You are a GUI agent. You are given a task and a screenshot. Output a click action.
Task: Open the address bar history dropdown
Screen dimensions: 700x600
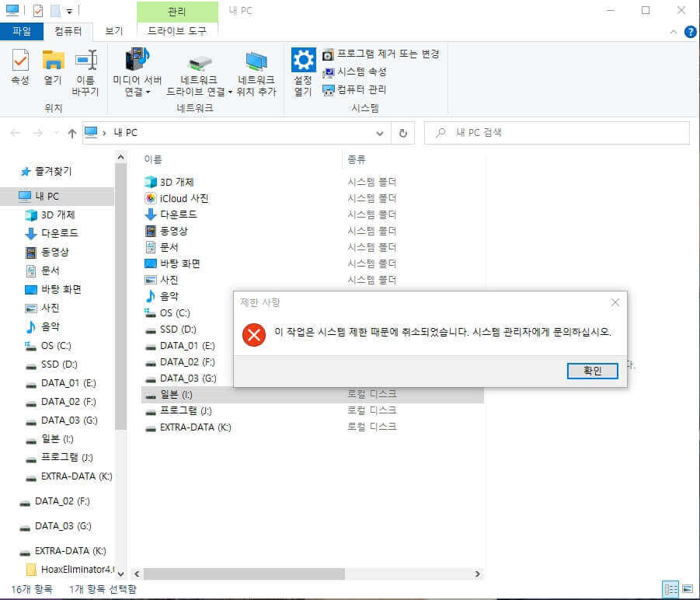[379, 133]
